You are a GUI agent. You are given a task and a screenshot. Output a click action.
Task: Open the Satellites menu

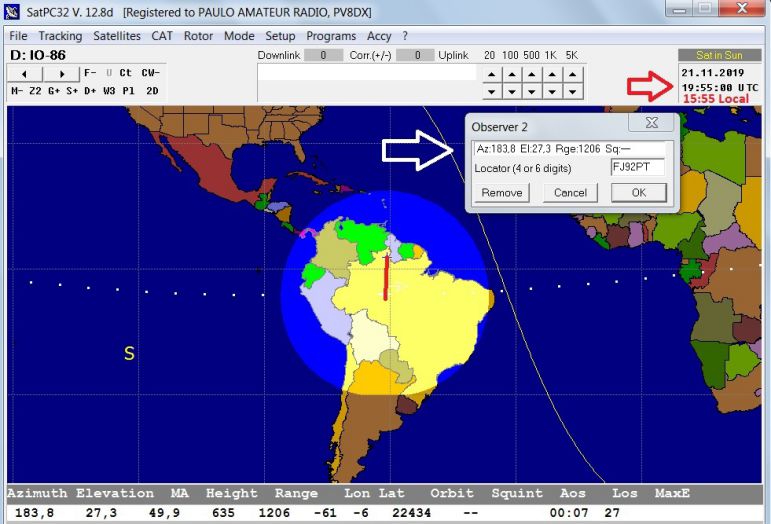[x=118, y=36]
